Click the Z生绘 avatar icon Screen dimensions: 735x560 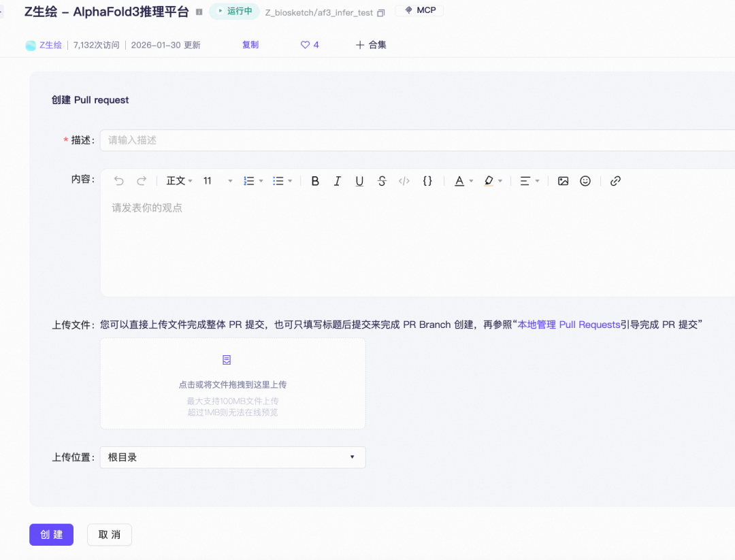31,46
